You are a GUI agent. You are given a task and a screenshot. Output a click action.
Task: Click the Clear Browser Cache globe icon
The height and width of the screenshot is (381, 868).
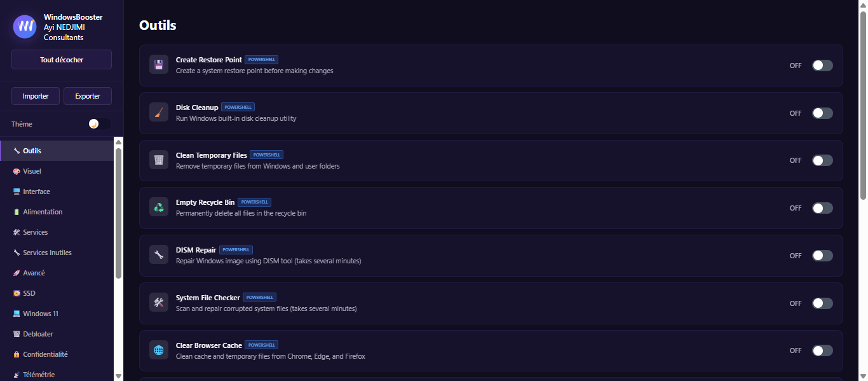tap(158, 349)
